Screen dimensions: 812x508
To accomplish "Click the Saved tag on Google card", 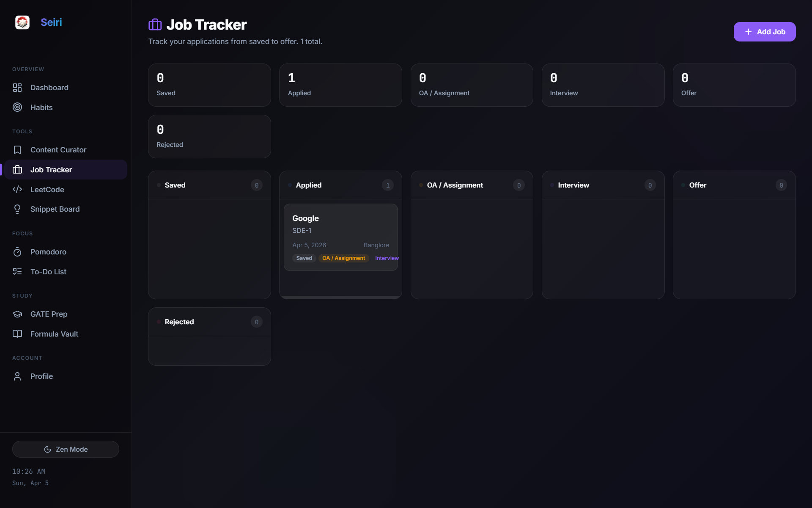I will [x=304, y=258].
